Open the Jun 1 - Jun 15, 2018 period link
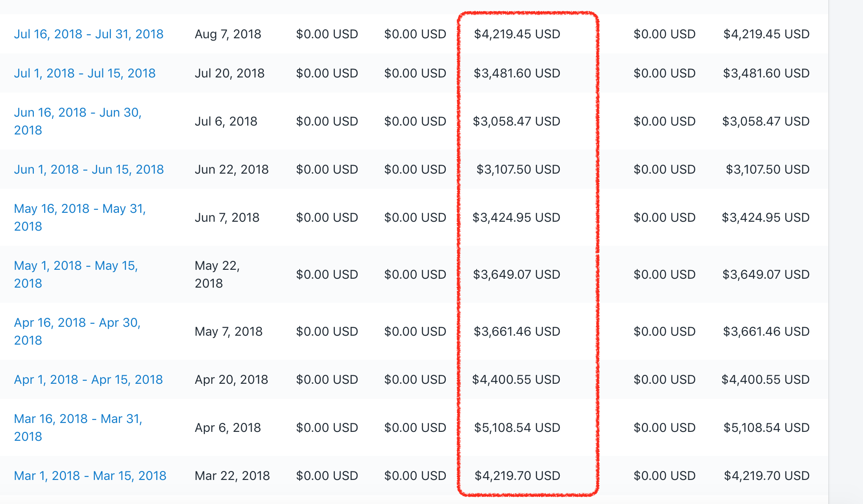This screenshot has height=504, width=863. pyautogui.click(x=89, y=170)
